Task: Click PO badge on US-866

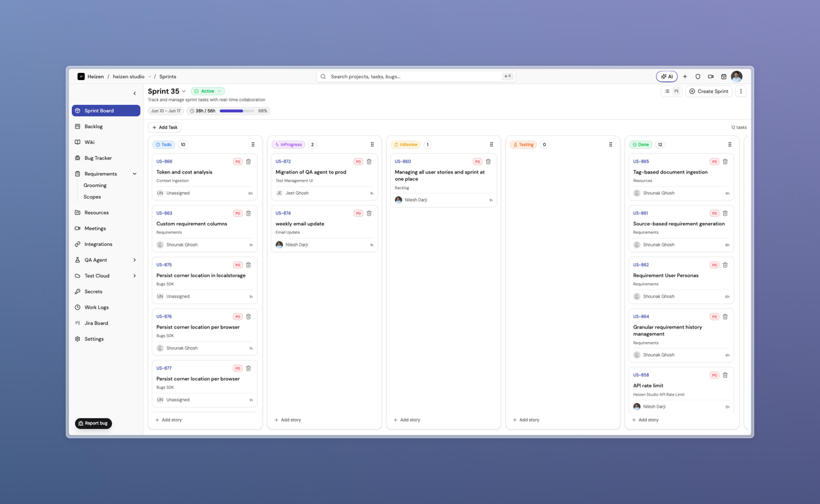Action: (238, 161)
